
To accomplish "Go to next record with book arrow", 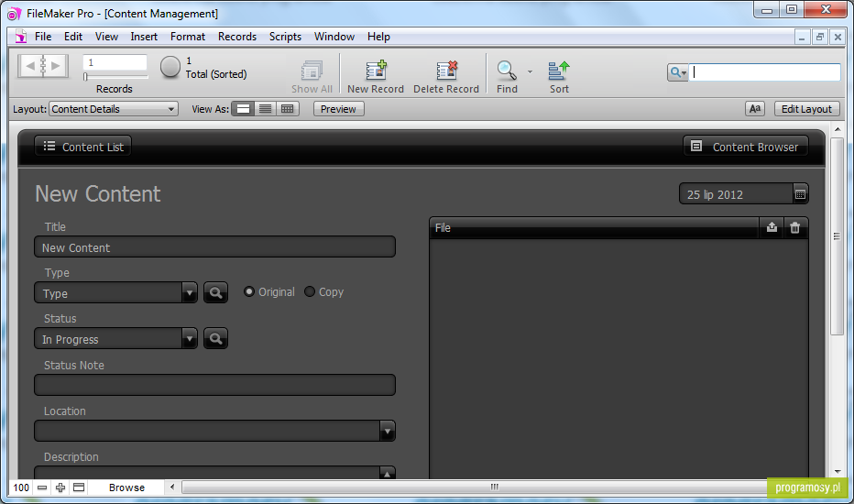I will pyautogui.click(x=56, y=66).
